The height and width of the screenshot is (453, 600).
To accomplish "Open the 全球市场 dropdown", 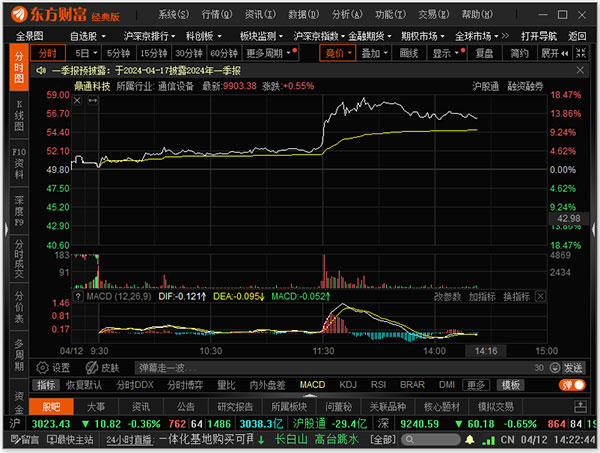I will pos(477,36).
